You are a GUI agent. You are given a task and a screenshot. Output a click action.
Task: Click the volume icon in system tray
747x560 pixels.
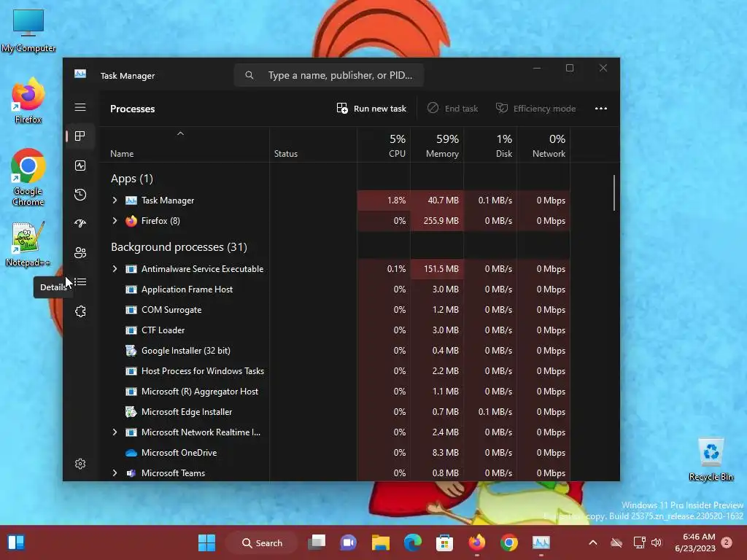657,542
